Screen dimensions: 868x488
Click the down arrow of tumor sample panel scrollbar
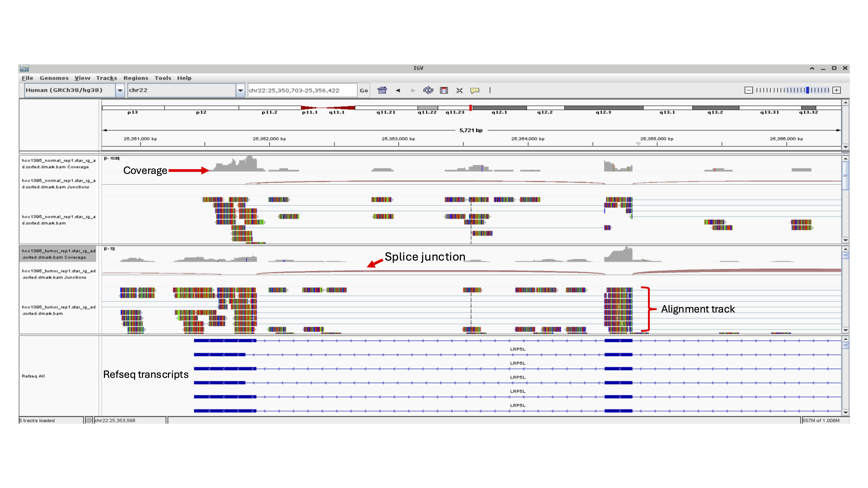845,330
